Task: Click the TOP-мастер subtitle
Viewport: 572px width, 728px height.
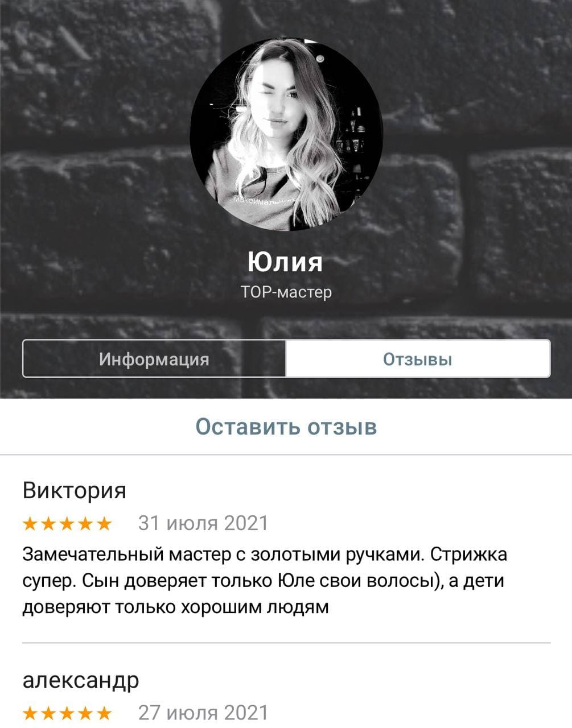Action: 286,292
